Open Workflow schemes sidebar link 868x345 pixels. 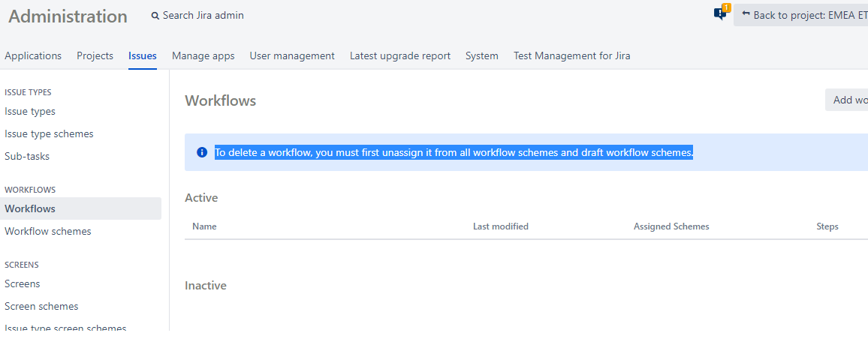47,231
